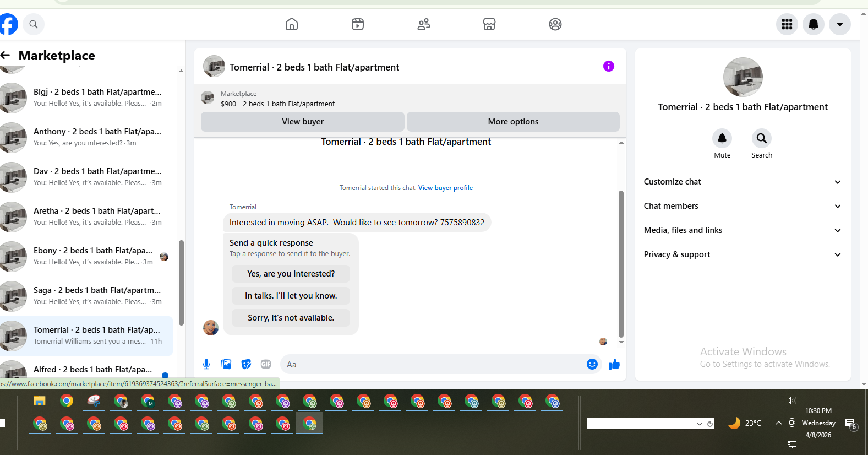Click the Facebook logo
This screenshot has height=455, width=868.
click(x=8, y=24)
